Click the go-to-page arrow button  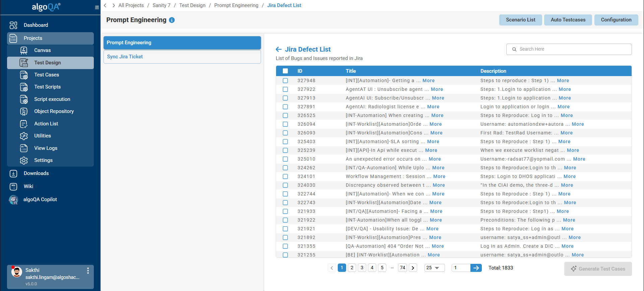click(x=476, y=268)
